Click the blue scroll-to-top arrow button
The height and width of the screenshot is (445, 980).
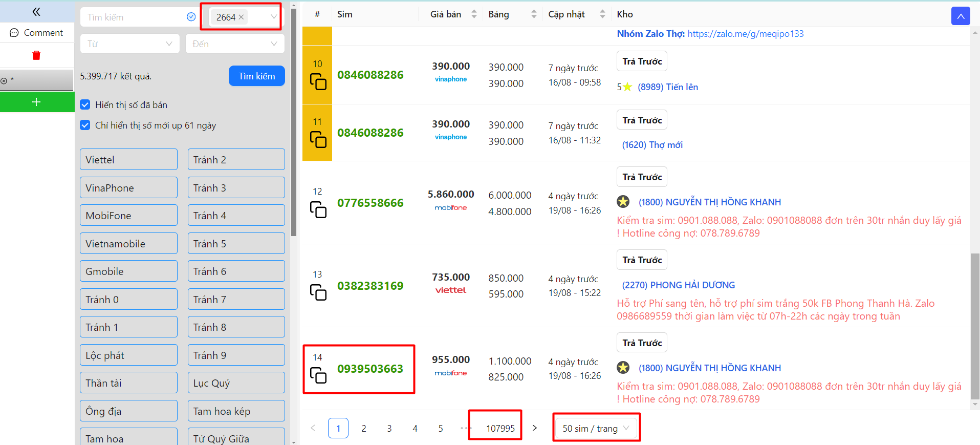point(961,16)
